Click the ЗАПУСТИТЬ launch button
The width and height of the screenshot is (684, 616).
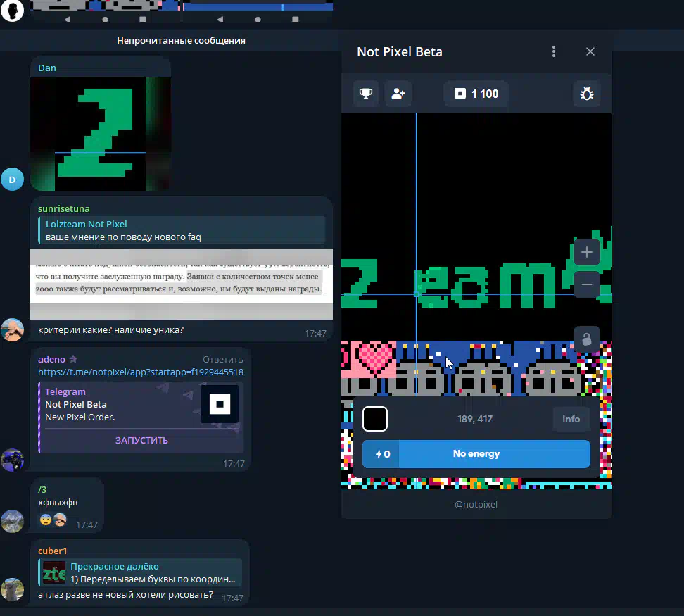point(141,440)
